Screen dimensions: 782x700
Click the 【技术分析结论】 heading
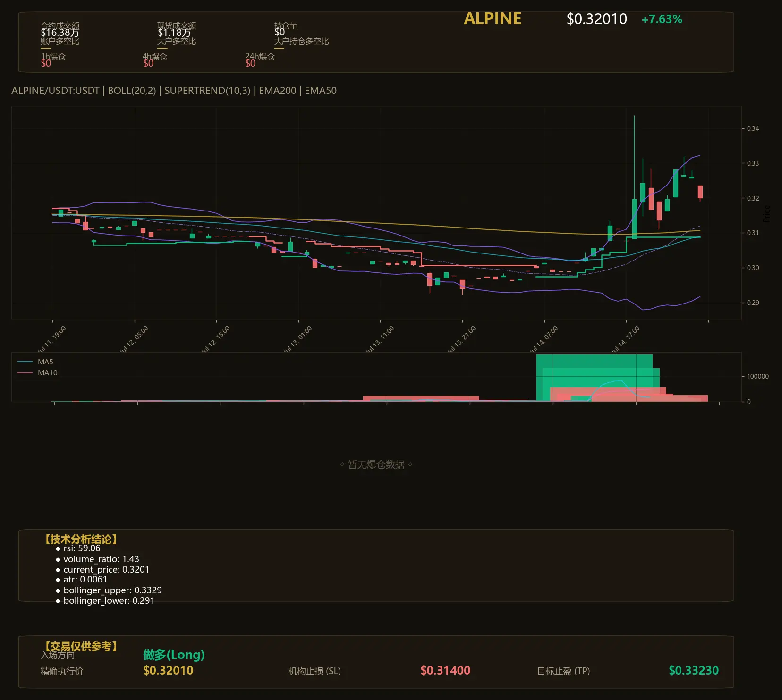81,539
